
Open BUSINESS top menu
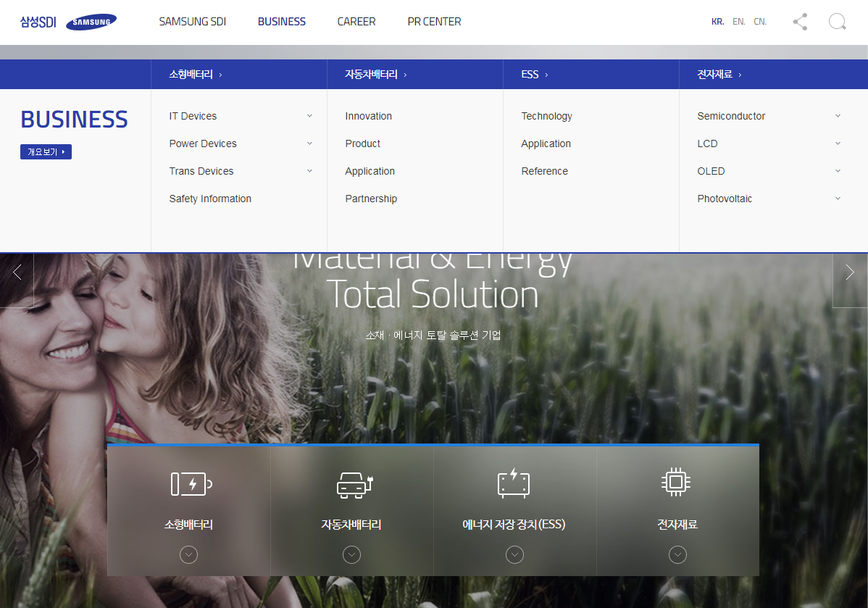[x=282, y=22]
